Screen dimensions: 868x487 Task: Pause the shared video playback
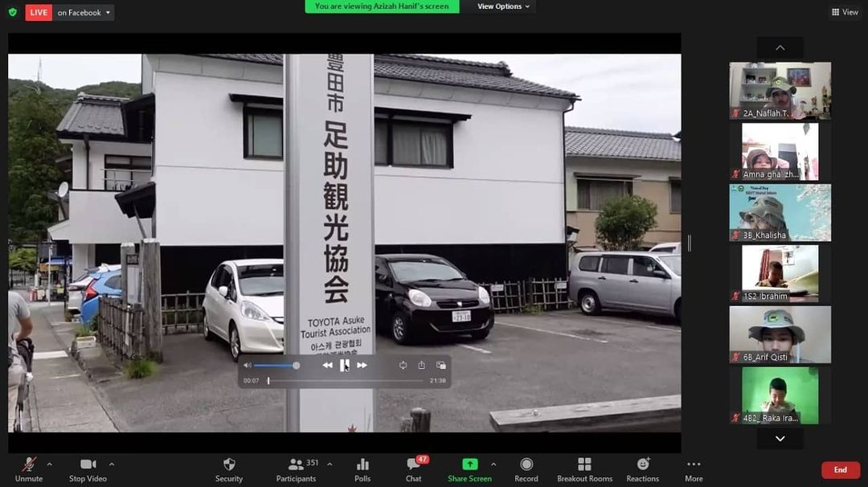click(345, 366)
